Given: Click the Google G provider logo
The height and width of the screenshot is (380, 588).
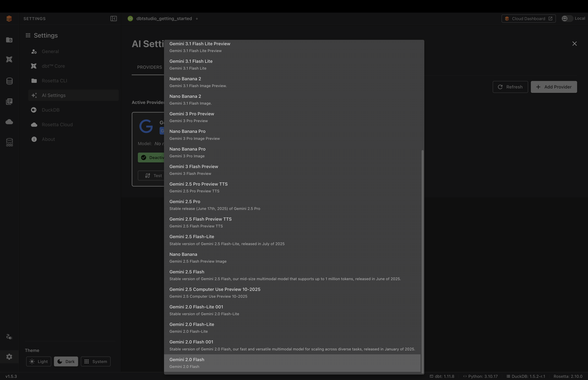Looking at the screenshot, I should pos(146,126).
